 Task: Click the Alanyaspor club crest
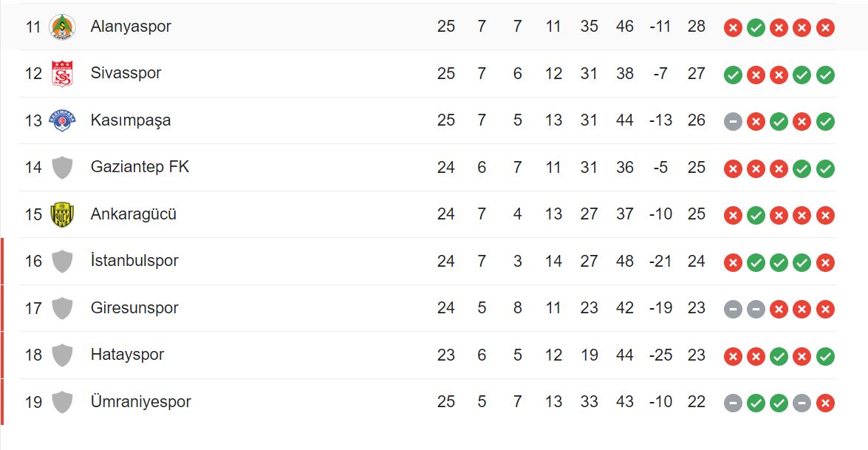coord(62,27)
